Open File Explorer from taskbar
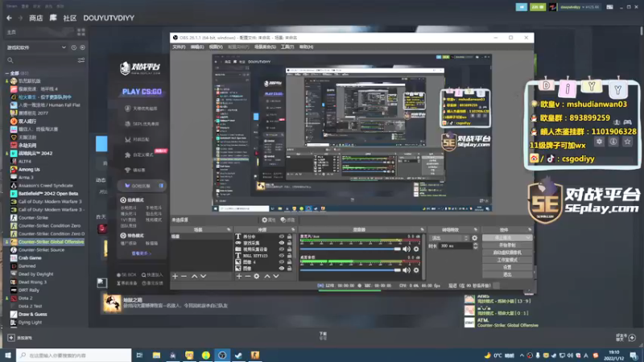The width and height of the screenshot is (644, 362). coord(156,355)
